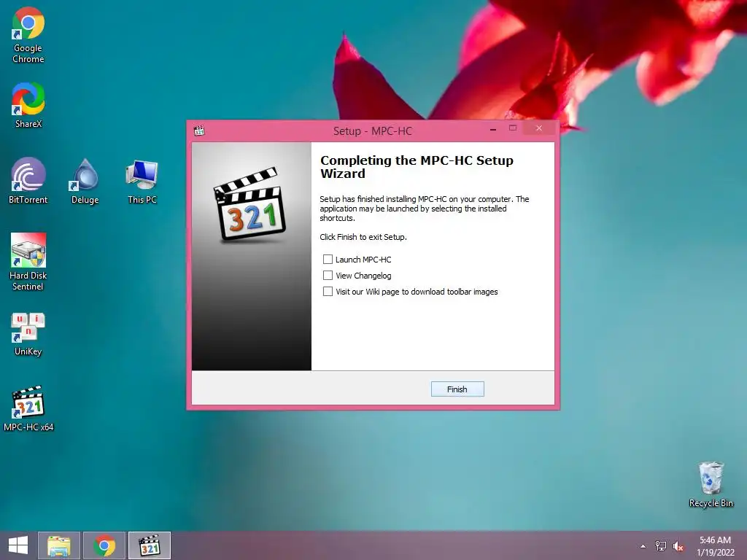Open the network tray icon
The image size is (747, 560).
coord(661,546)
